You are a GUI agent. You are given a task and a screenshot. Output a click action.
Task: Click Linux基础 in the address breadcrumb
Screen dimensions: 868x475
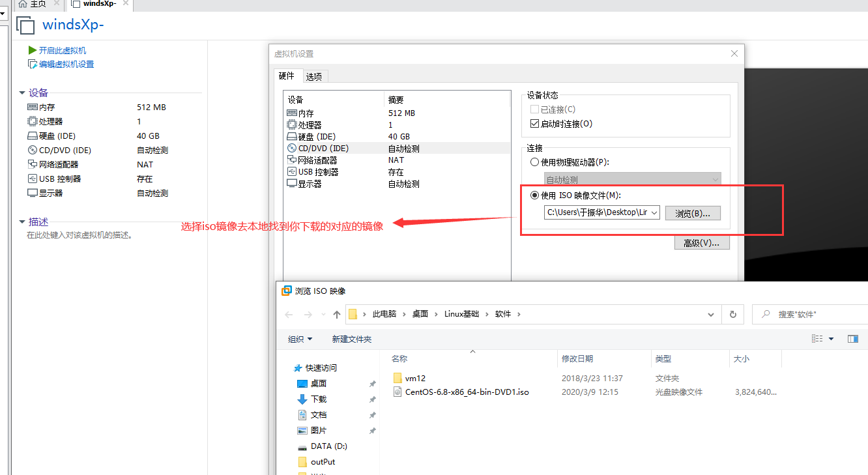coord(461,314)
